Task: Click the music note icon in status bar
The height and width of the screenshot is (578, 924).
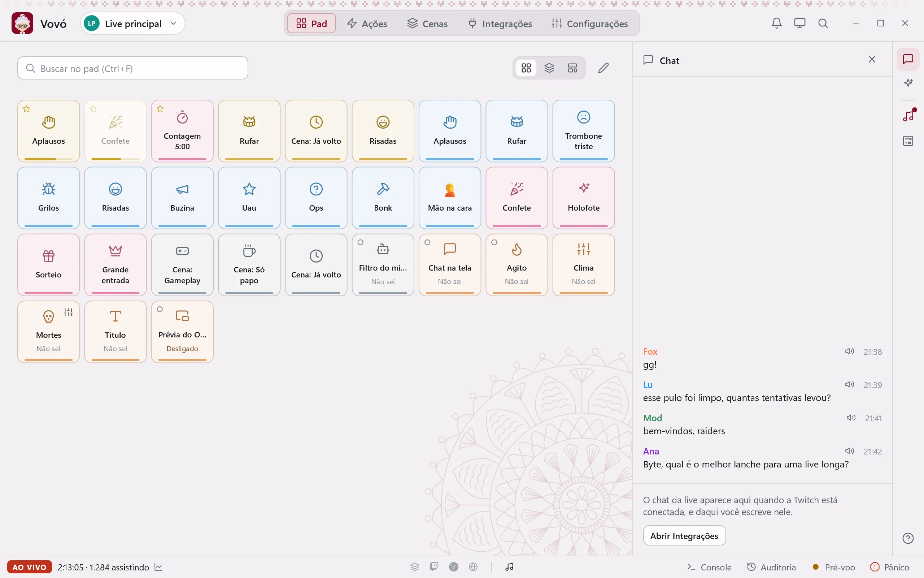Action: [509, 567]
